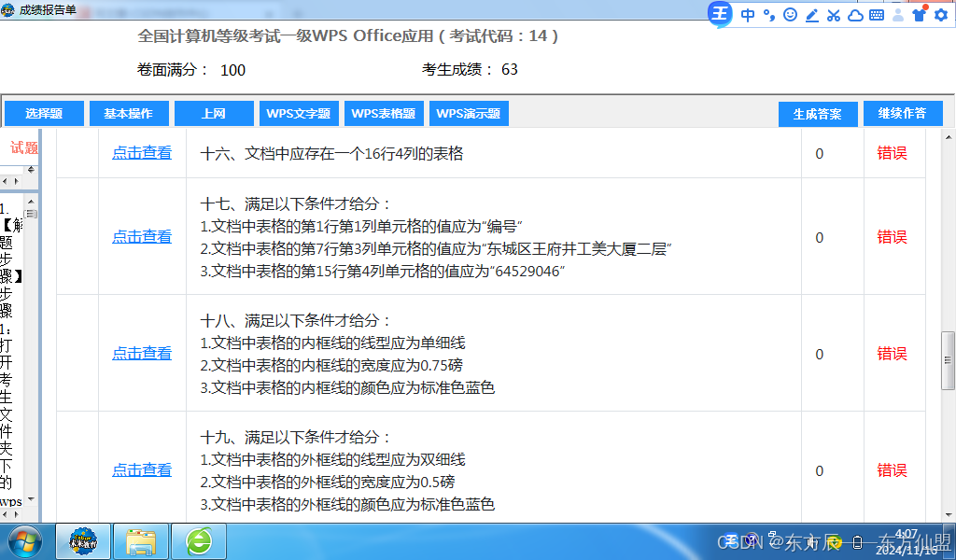Click the left panel scroll-down arrow
This screenshot has width=956, height=560.
31,499
